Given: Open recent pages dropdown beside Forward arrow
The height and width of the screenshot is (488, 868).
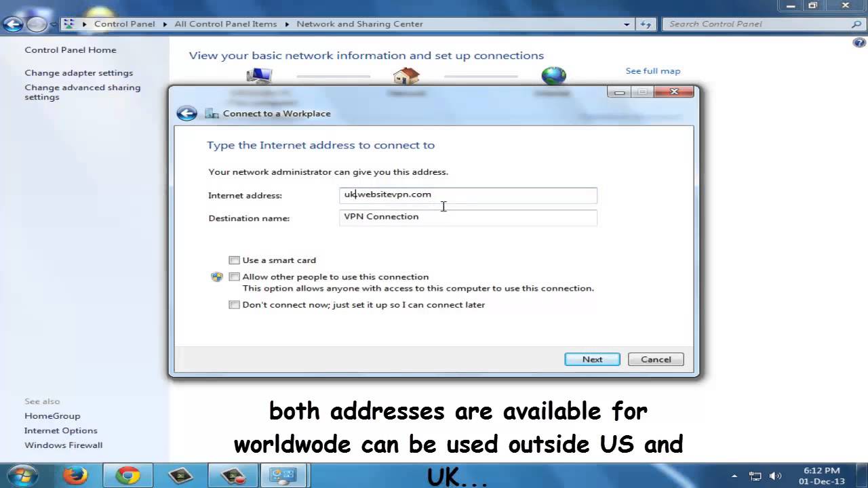Looking at the screenshot, I should (53, 25).
